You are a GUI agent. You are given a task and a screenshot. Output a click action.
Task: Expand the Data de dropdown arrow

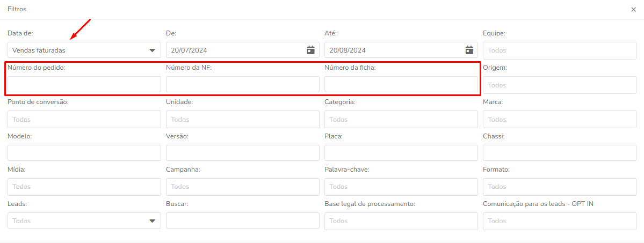(x=153, y=50)
